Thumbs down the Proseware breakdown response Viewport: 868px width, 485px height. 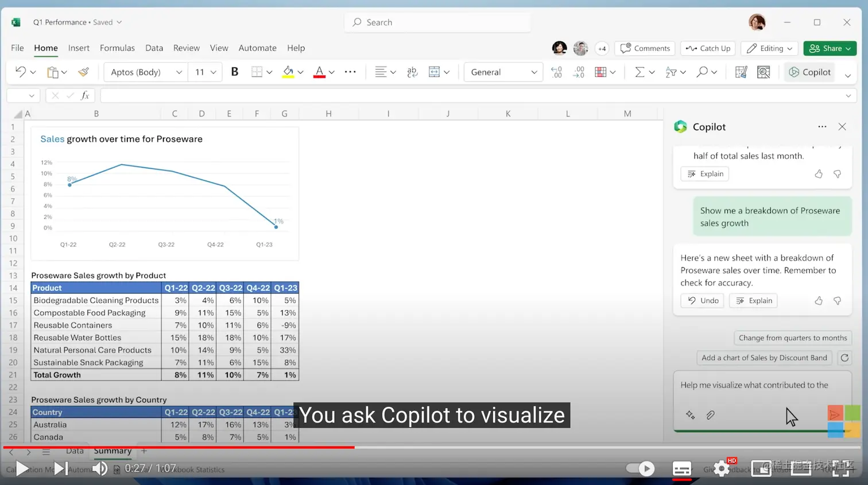[x=837, y=300]
